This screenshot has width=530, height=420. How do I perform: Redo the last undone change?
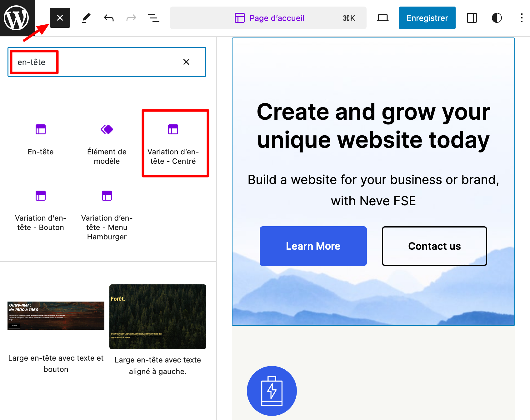131,18
